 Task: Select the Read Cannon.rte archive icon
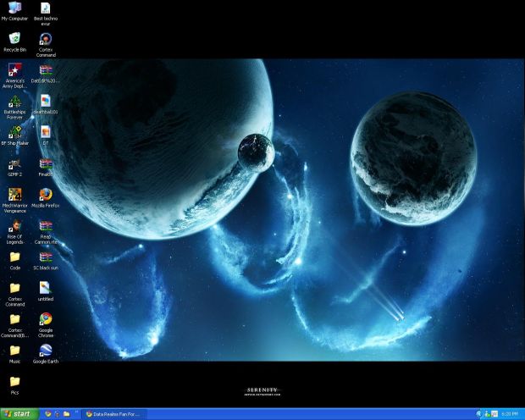tap(46, 231)
